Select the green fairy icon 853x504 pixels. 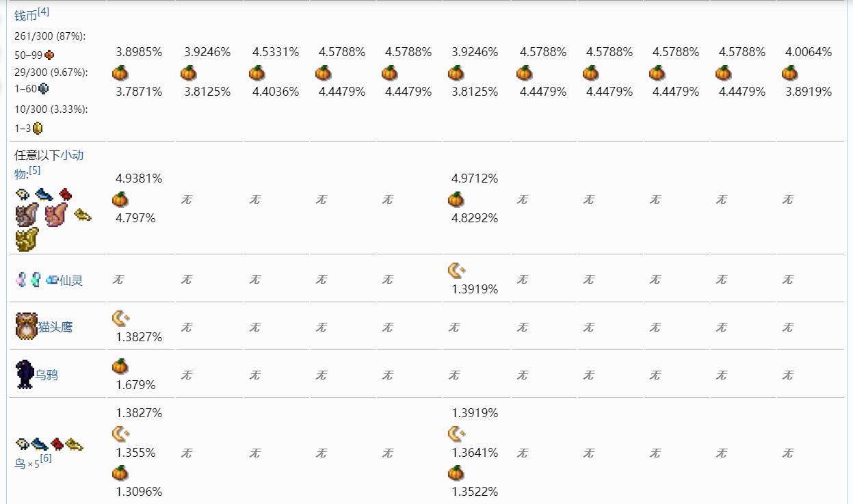pyautogui.click(x=36, y=280)
